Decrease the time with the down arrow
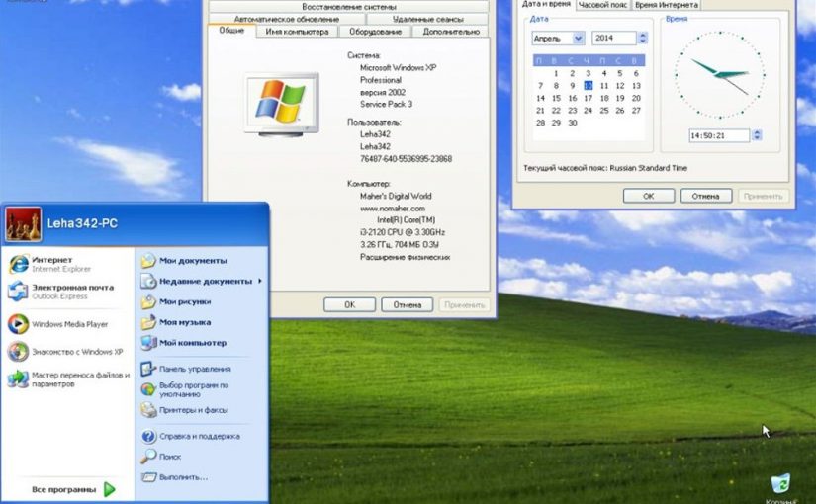This screenshot has width=816, height=504. pos(758,138)
